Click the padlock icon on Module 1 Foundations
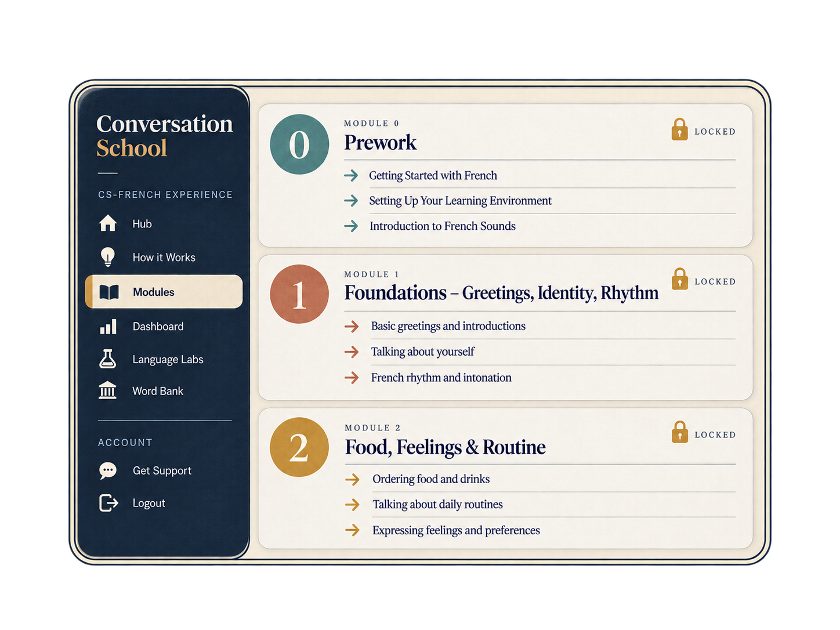The image size is (840, 630). point(679,279)
